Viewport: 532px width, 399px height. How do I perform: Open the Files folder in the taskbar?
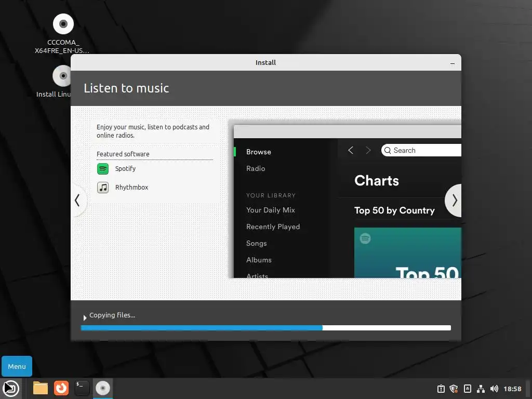pyautogui.click(x=41, y=388)
